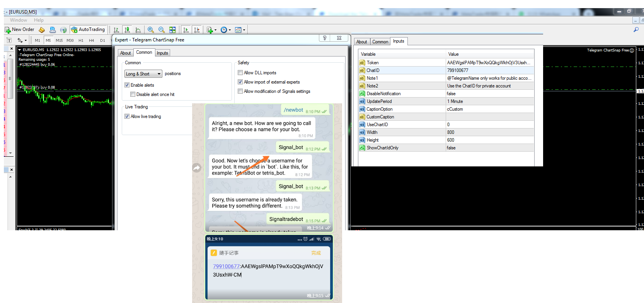Open the Window menu

(x=19, y=20)
